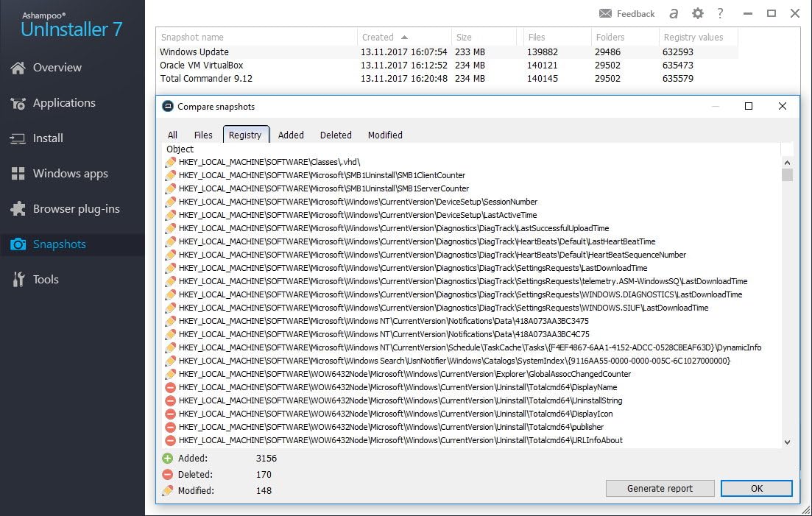This screenshot has height=516, width=812.
Task: Select DiagTrack\LastSuccessfulUploadTime entry
Action: tap(394, 228)
